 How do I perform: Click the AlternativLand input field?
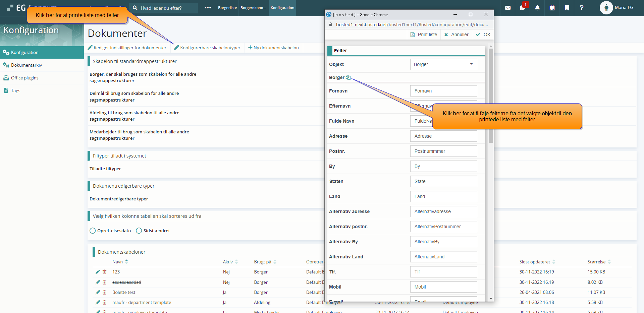tap(443, 257)
